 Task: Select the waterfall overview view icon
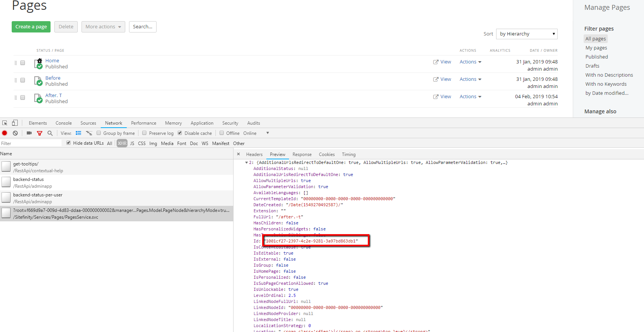pyautogui.click(x=89, y=133)
